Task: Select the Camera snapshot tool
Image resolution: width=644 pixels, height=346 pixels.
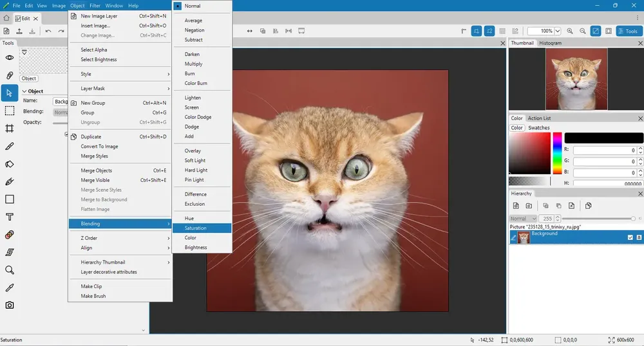Action: pyautogui.click(x=10, y=305)
